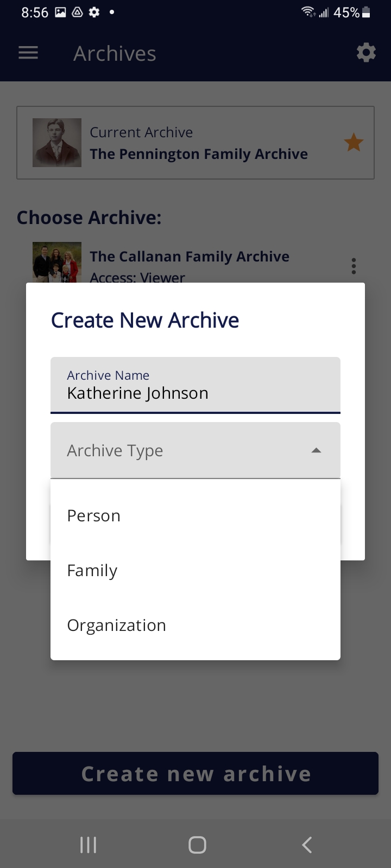Tap the Pennington archive portrait thumbnail
The height and width of the screenshot is (868, 391).
57,143
